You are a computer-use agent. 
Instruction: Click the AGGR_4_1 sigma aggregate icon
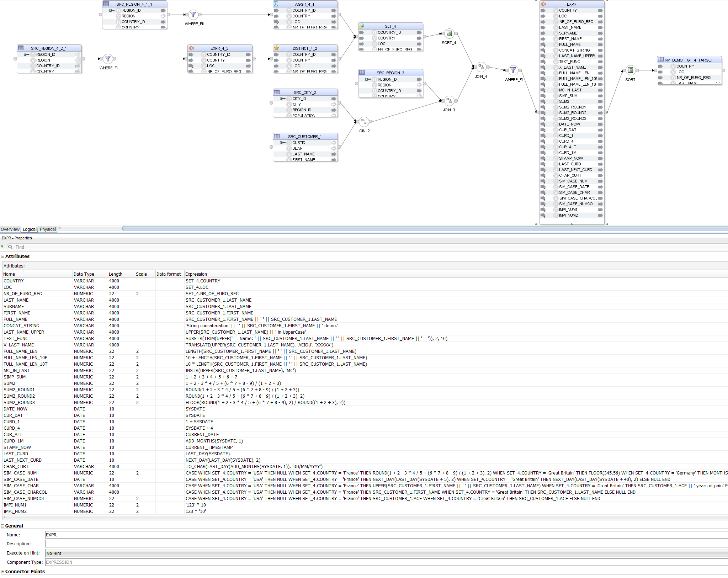click(276, 4)
